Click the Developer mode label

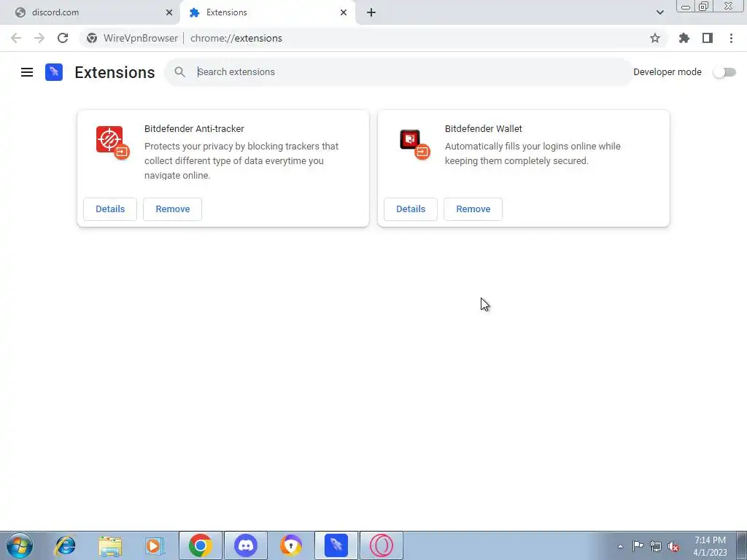coord(667,72)
